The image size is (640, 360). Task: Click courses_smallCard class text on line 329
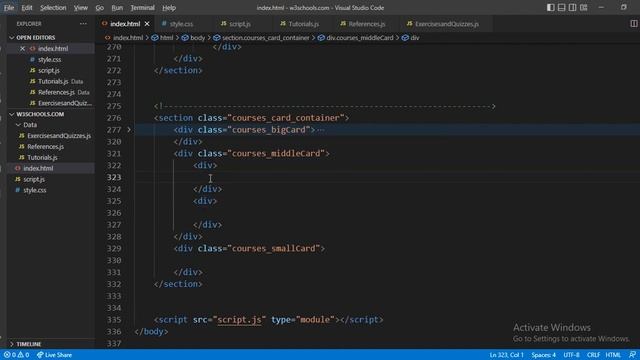pos(276,249)
